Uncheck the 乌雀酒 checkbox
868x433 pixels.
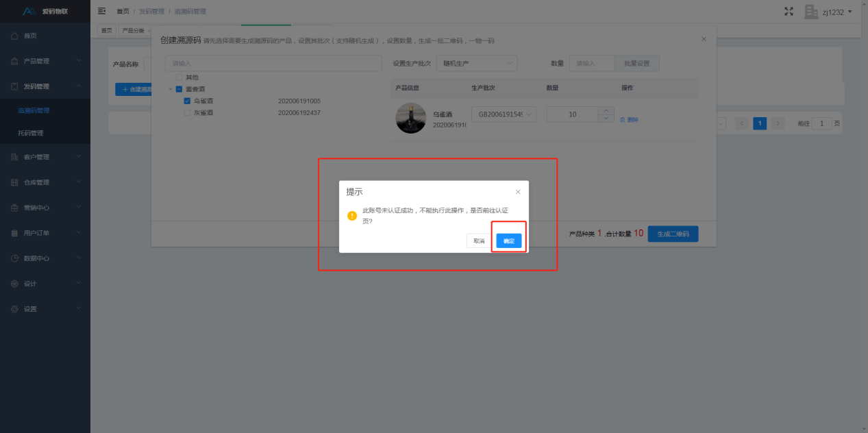coord(188,101)
